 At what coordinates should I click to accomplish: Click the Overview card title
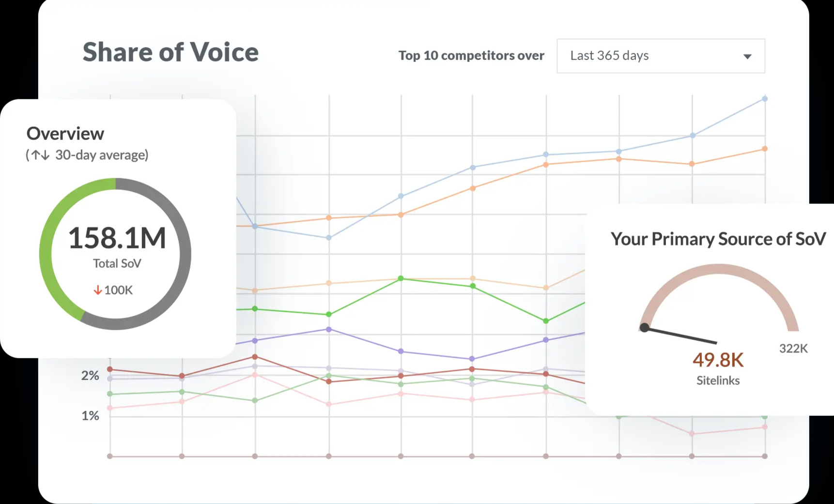click(x=65, y=134)
